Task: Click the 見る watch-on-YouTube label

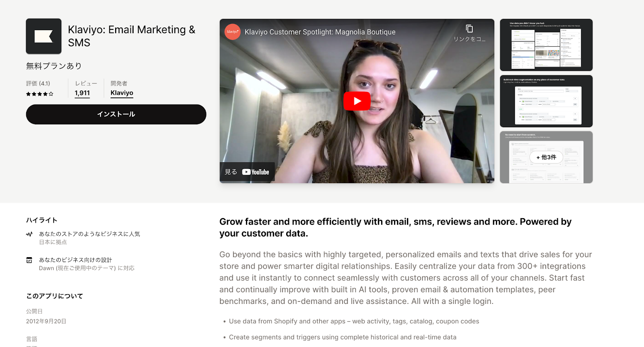Action: 231,172
